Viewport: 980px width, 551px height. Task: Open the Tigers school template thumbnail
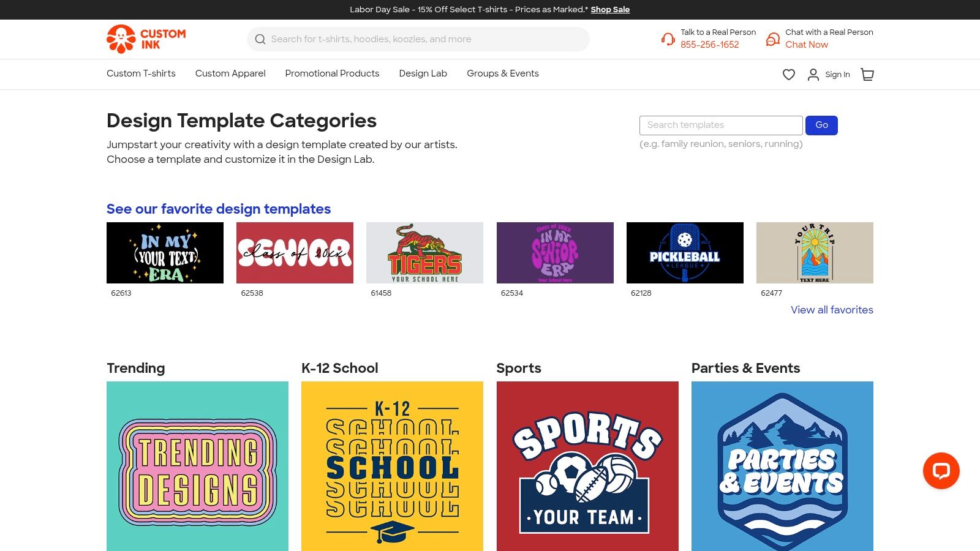pos(424,253)
